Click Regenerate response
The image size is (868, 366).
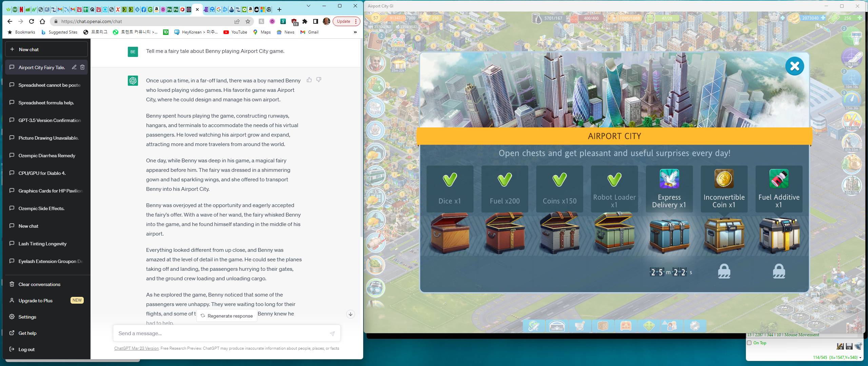click(x=226, y=316)
